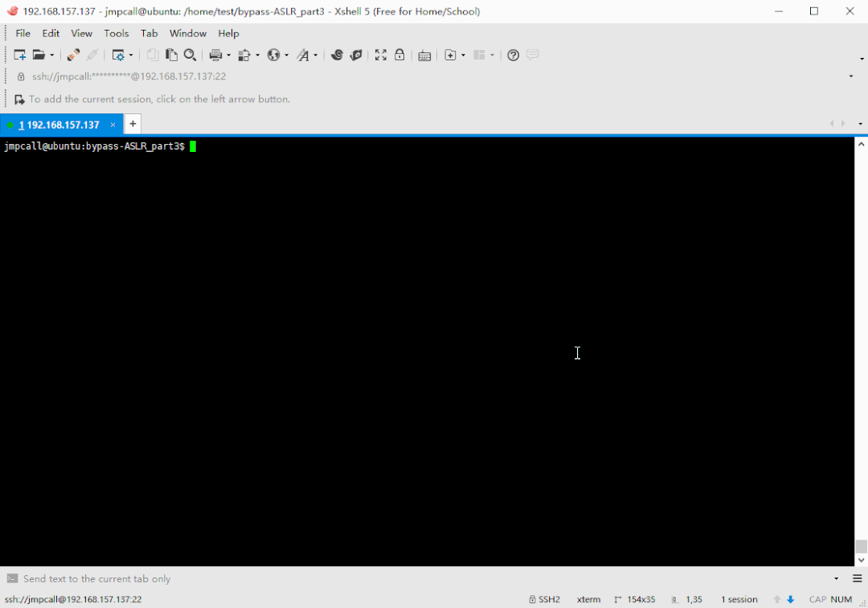Expand the Print dropdown arrow
This screenshot has height=608, width=868.
(x=228, y=55)
